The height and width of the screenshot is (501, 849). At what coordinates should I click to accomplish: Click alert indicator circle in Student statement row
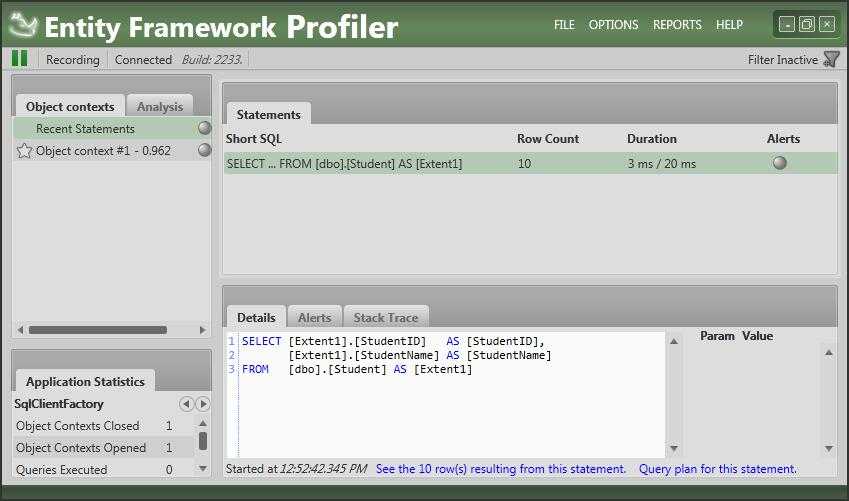click(780, 163)
